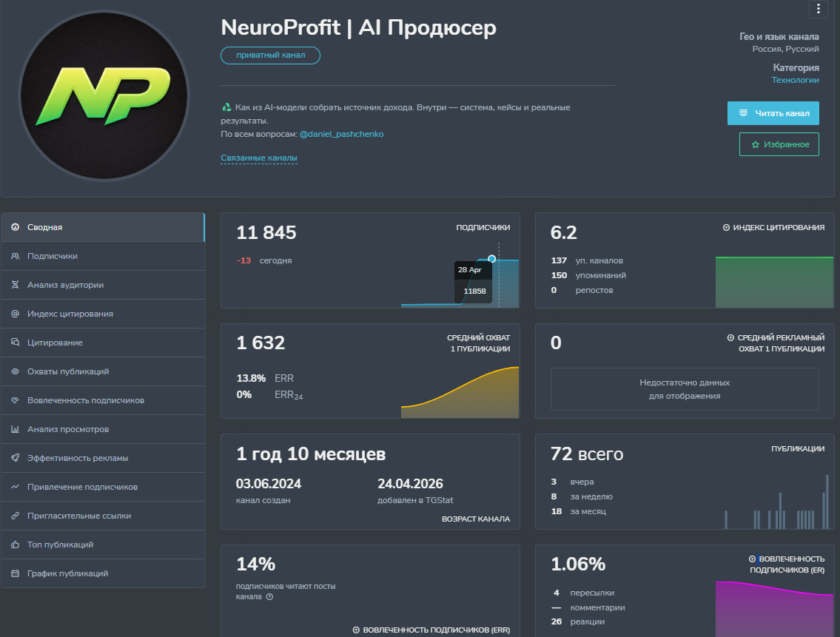This screenshot has width=840, height=637.
Task: Click the 'Россия, Русский' geo text
Action: click(785, 50)
